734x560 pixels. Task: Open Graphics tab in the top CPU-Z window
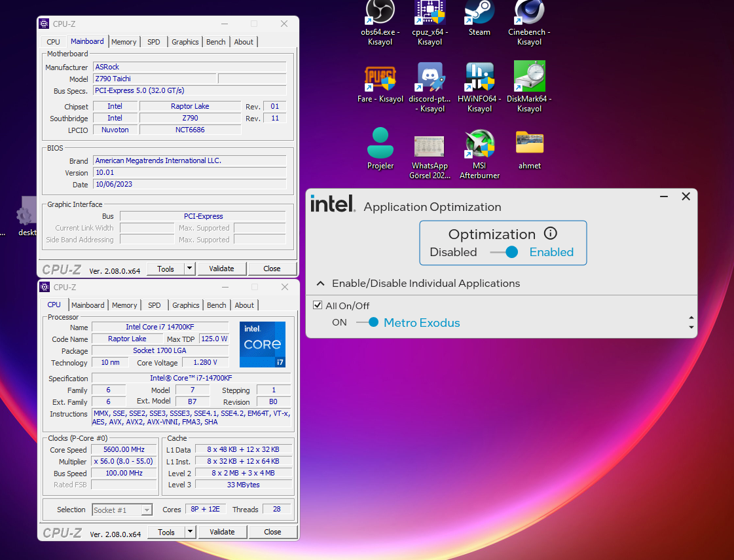point(185,42)
